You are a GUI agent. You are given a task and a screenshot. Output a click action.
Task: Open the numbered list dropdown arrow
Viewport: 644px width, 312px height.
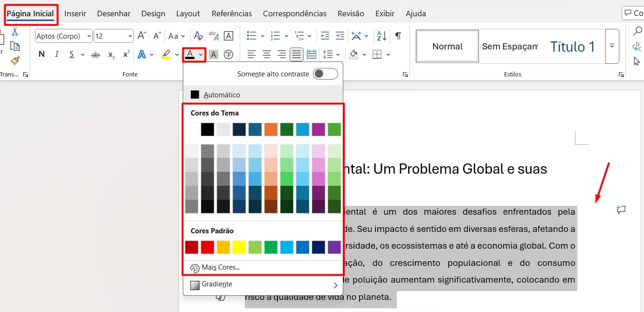coord(286,36)
